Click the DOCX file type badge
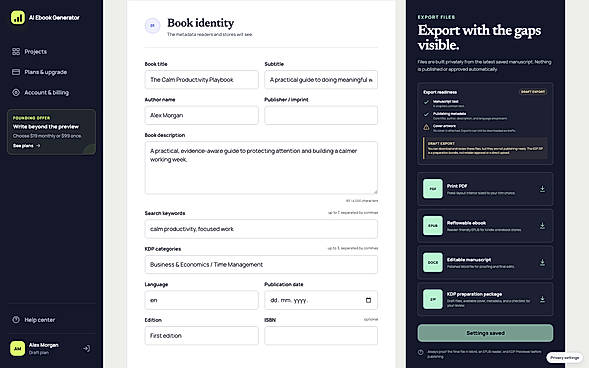589x368 pixels. point(433,262)
